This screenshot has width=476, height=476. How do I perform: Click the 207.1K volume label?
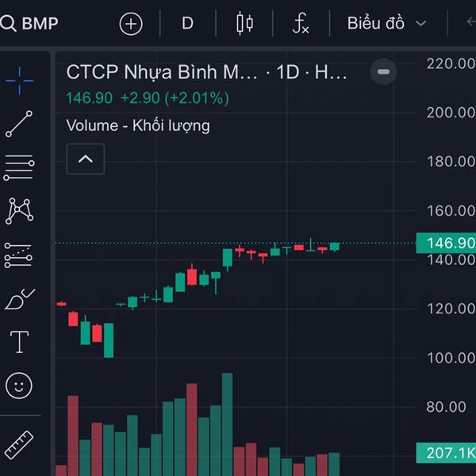pyautogui.click(x=446, y=453)
